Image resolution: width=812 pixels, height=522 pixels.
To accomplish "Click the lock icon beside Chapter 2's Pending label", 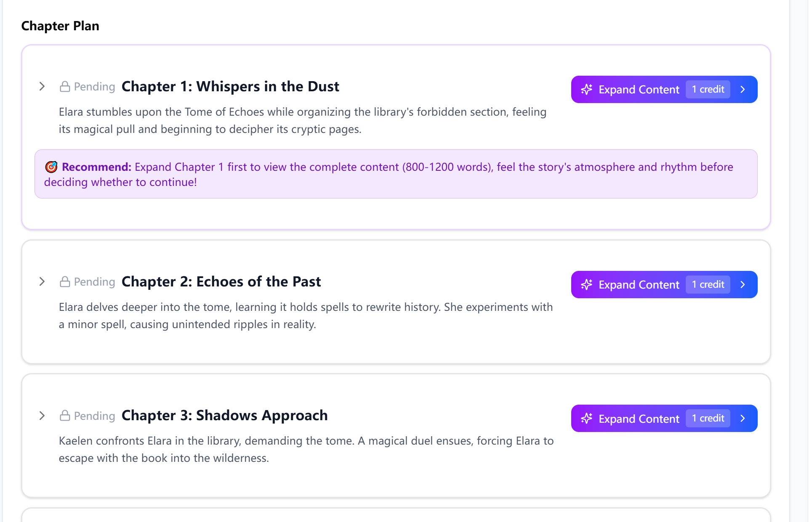I will (x=65, y=281).
